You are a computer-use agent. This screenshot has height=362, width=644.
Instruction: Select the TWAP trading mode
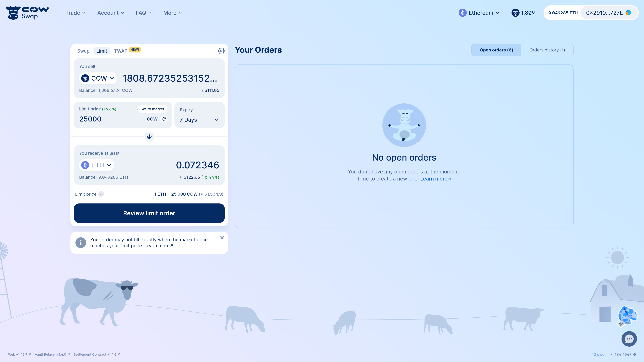click(121, 51)
